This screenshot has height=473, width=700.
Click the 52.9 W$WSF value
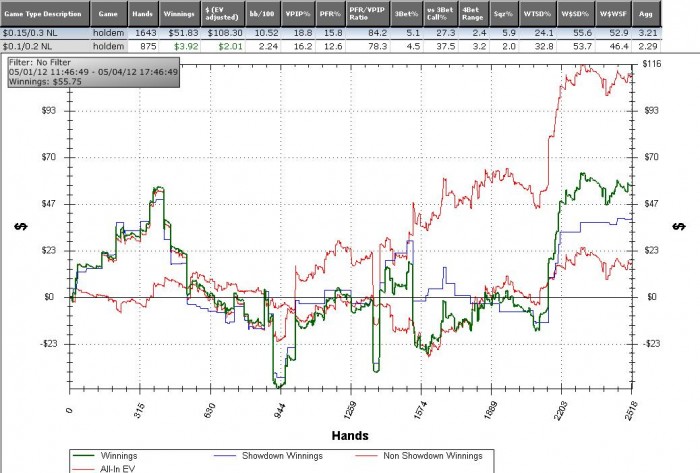[619, 33]
